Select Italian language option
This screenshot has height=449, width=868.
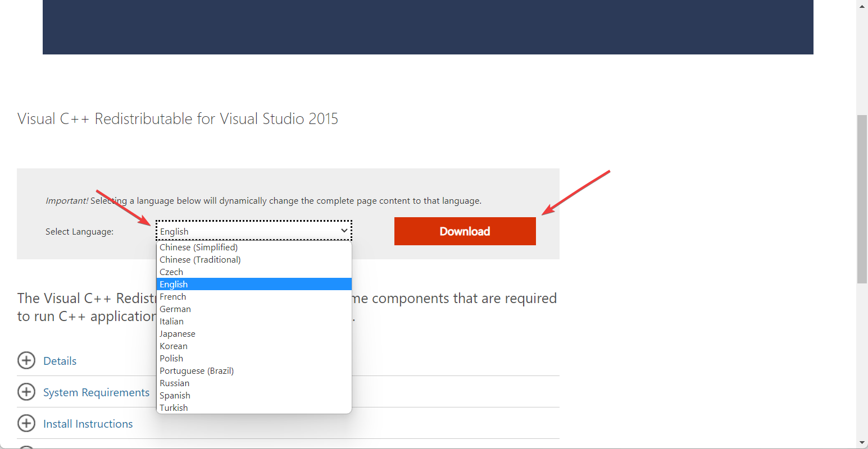[254, 322]
